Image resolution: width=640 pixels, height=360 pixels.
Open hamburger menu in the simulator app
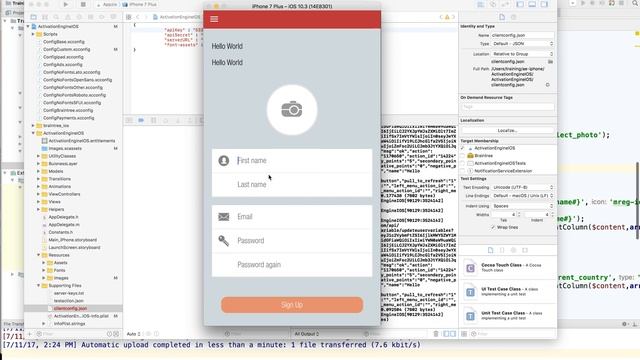click(x=214, y=19)
